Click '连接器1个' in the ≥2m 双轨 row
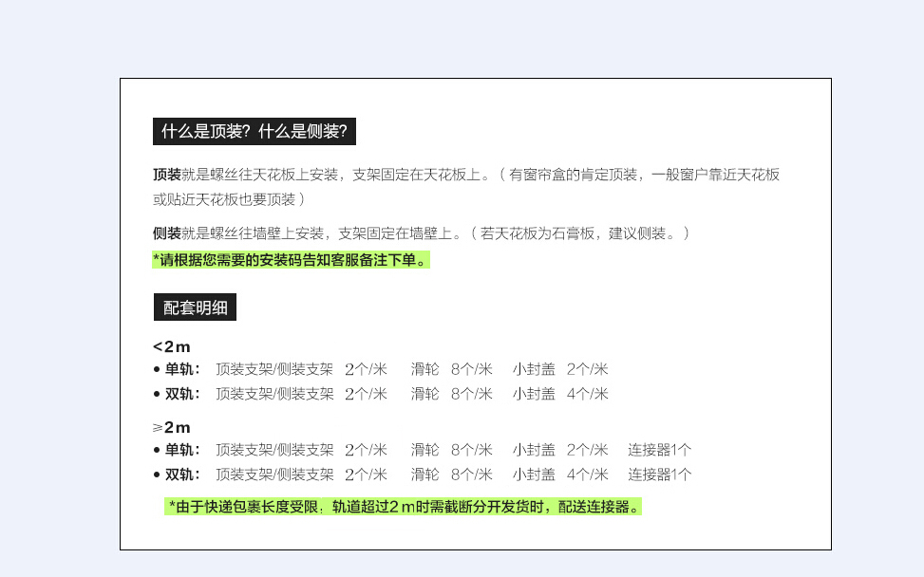 click(x=659, y=475)
